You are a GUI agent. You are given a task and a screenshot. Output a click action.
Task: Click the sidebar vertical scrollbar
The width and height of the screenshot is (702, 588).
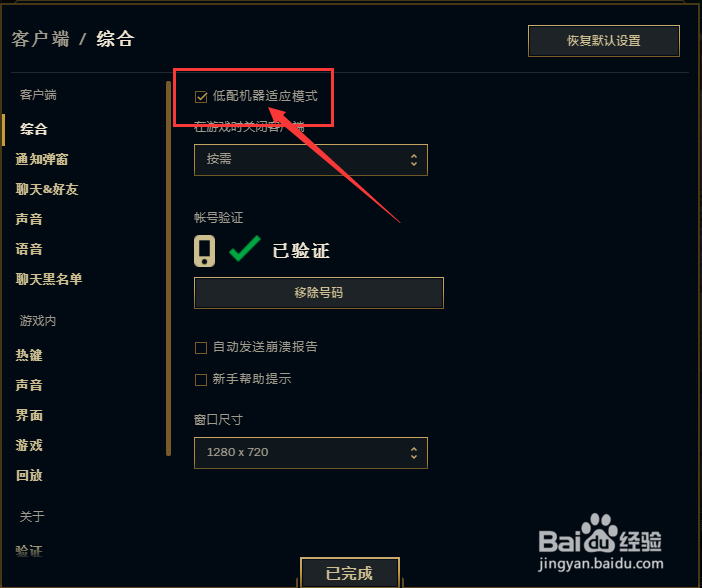[x=168, y=268]
